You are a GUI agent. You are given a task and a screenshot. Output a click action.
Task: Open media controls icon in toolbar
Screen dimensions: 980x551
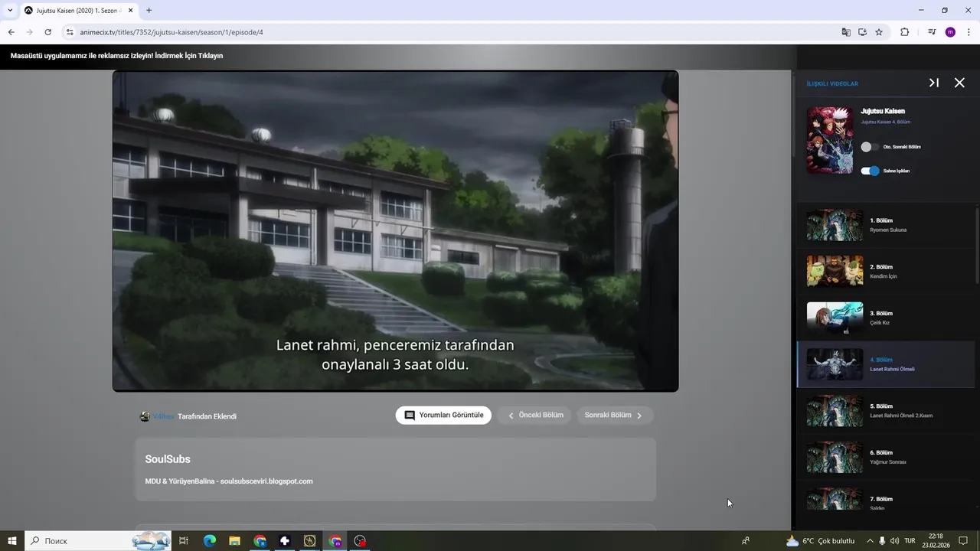932,32
